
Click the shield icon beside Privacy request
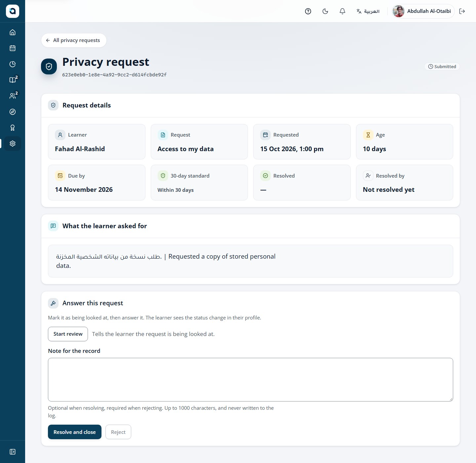49,66
